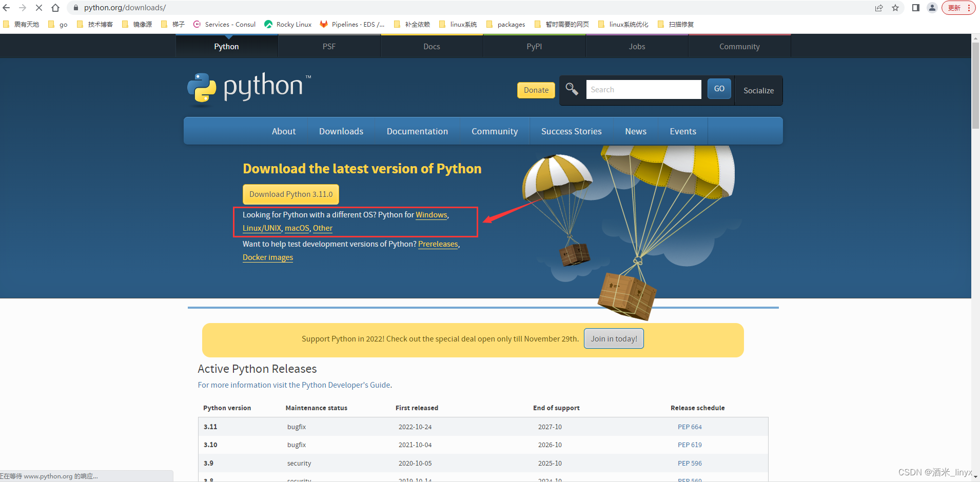Open the Community navigation menu item
980x482 pixels.
coord(495,131)
